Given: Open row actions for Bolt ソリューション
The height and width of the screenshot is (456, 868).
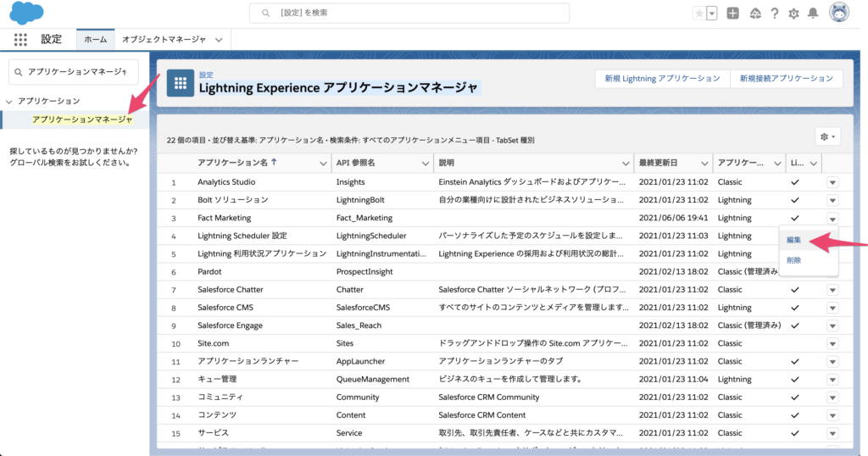Looking at the screenshot, I should point(832,200).
